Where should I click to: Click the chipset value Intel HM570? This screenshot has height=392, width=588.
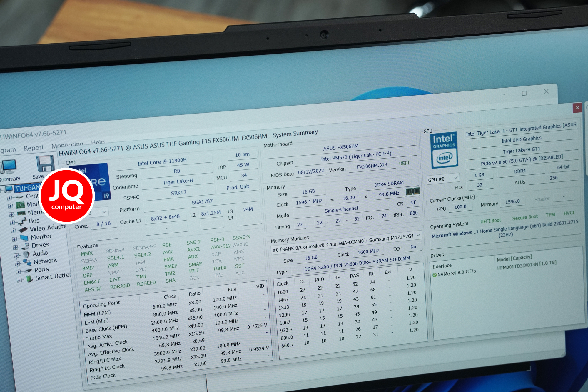(x=356, y=156)
